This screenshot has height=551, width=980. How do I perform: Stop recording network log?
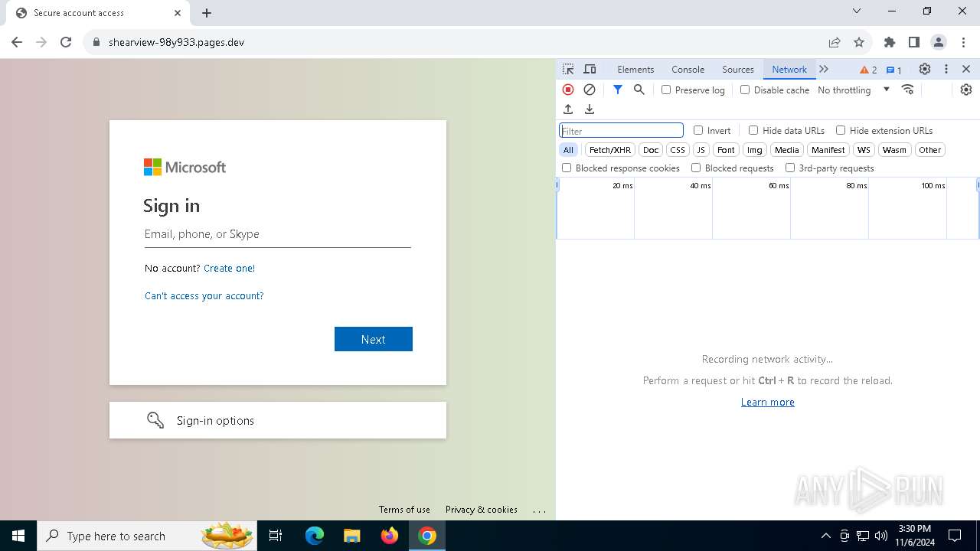coord(568,90)
